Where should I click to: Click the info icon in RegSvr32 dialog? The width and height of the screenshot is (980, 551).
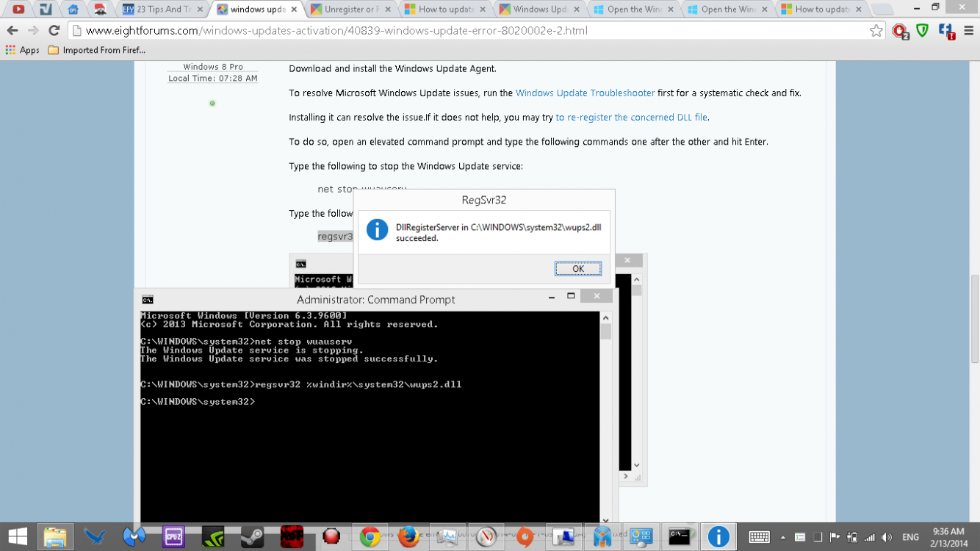(377, 229)
